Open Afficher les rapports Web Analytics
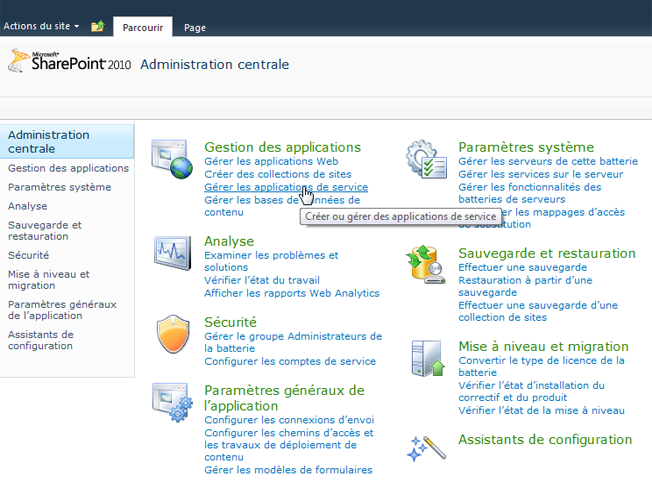The height and width of the screenshot is (482, 652). coord(292,293)
